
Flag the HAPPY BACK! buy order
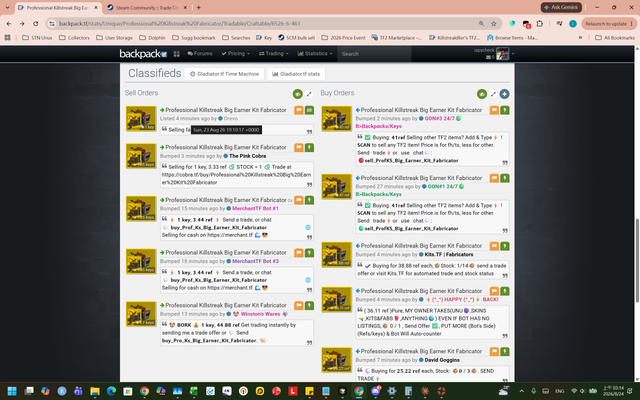(x=494, y=291)
